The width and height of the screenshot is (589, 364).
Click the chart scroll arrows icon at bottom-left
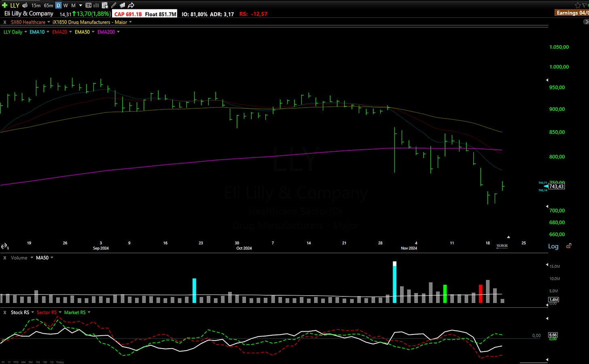[4, 246]
